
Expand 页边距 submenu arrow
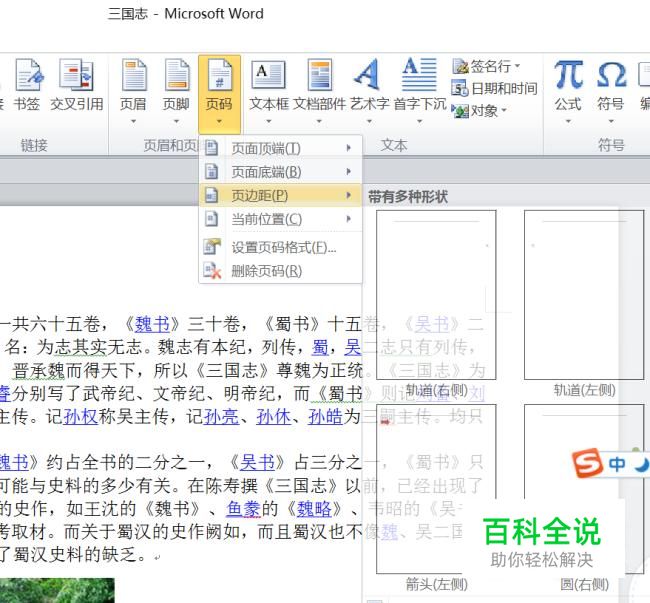349,195
